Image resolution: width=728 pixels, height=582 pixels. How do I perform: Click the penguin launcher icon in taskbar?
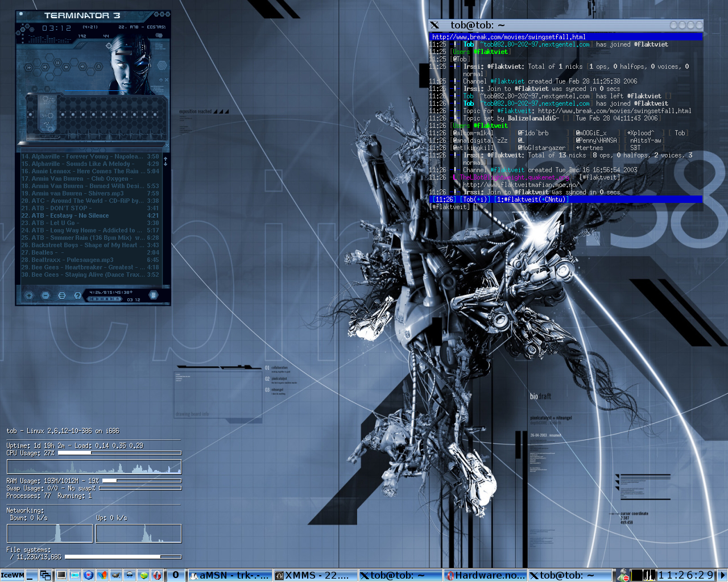click(130, 575)
